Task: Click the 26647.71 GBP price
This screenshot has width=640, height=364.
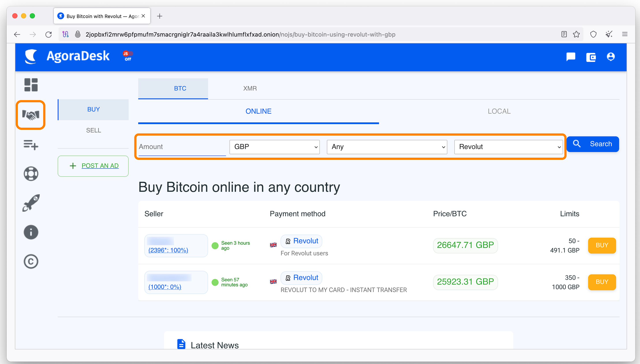Action: (465, 245)
